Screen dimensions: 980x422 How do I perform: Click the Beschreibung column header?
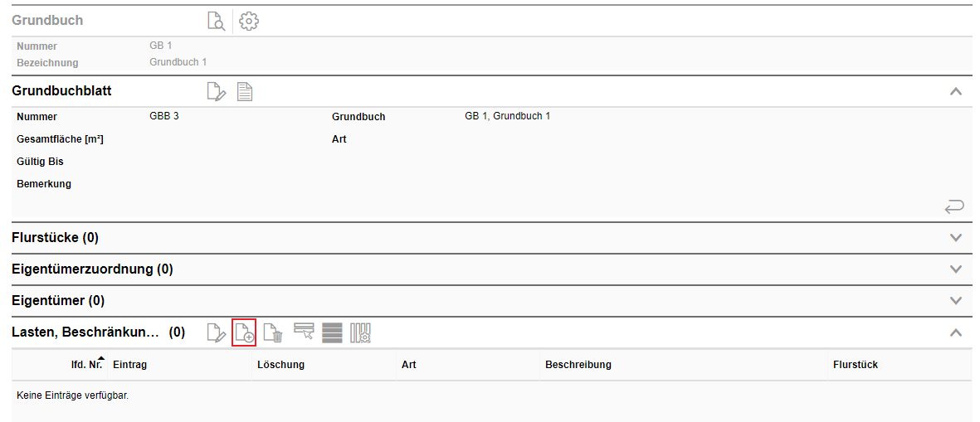point(578,365)
